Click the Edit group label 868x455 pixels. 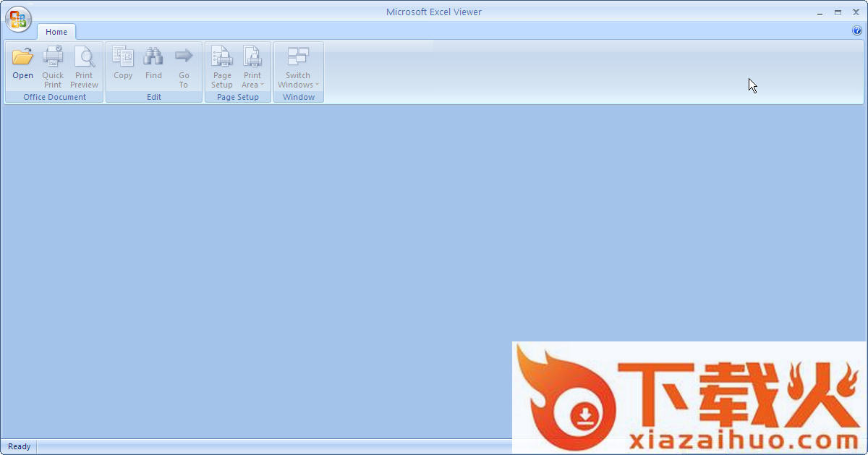(154, 97)
